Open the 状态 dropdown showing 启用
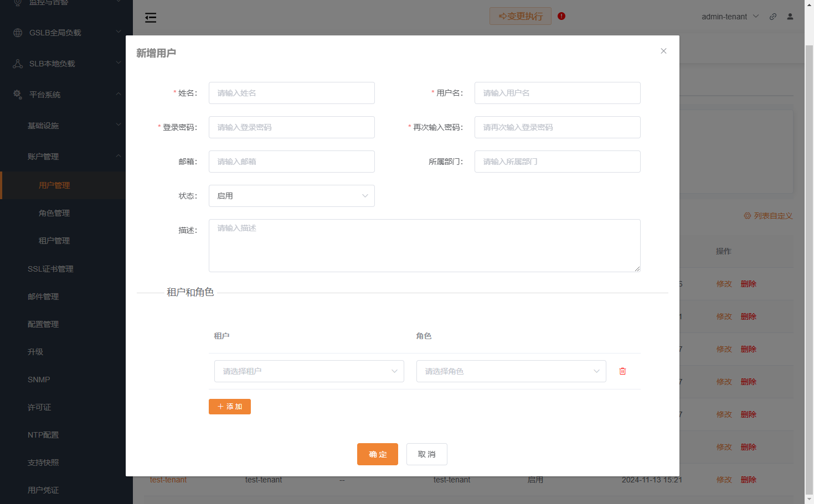814x504 pixels. coord(291,196)
